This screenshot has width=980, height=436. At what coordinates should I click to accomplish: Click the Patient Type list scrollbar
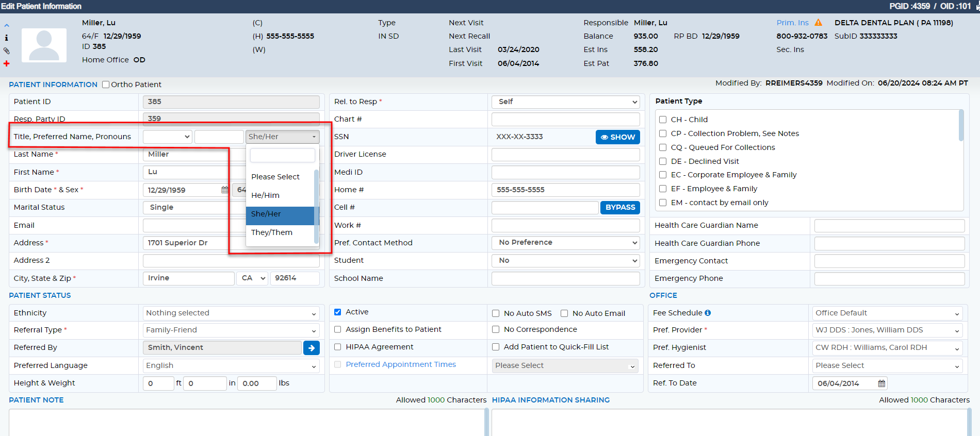point(961,126)
